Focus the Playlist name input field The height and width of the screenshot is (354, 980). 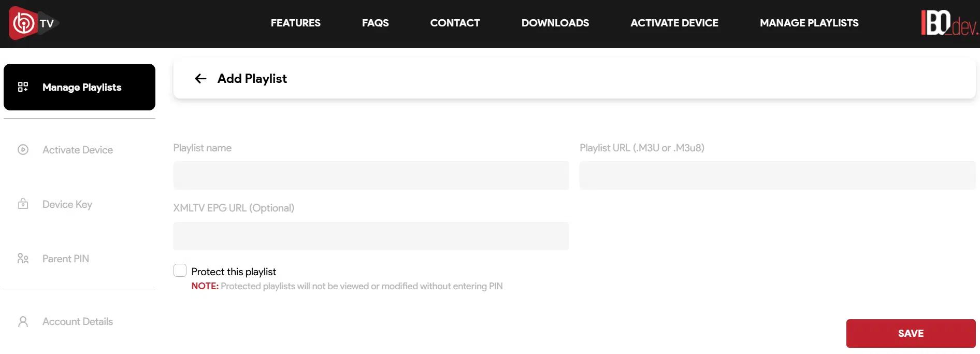[371, 176]
